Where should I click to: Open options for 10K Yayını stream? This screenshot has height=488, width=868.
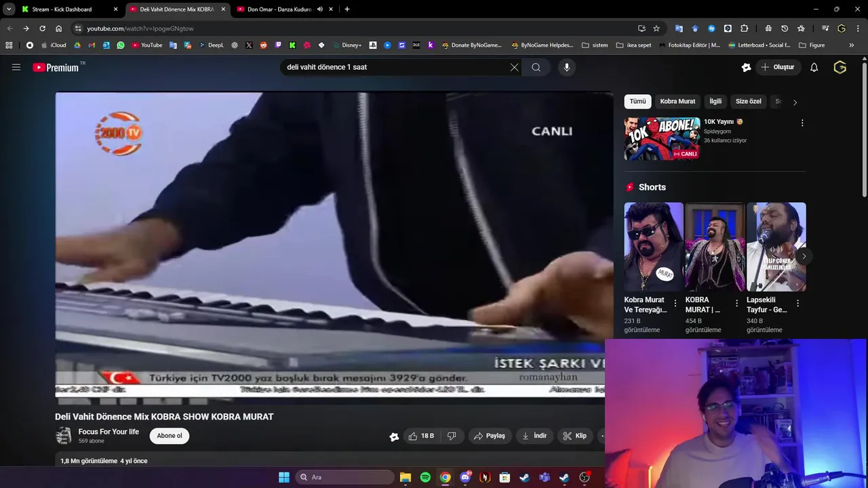[x=802, y=123]
